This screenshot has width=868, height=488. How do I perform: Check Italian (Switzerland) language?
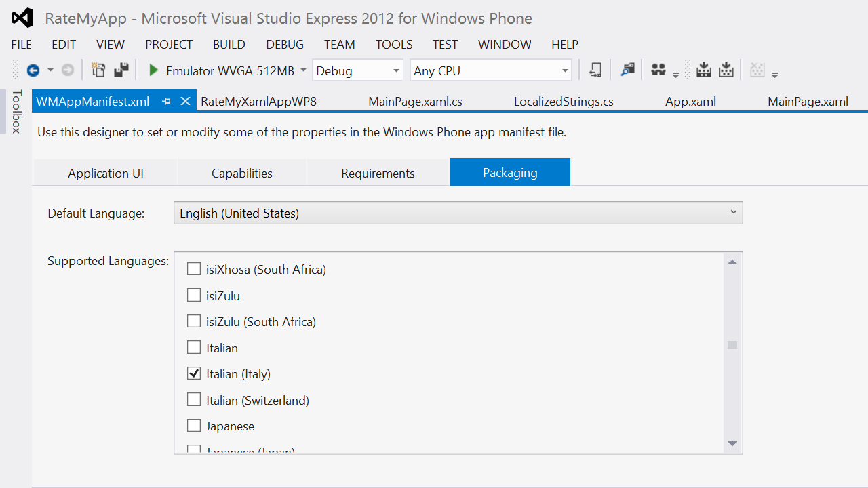pos(194,400)
